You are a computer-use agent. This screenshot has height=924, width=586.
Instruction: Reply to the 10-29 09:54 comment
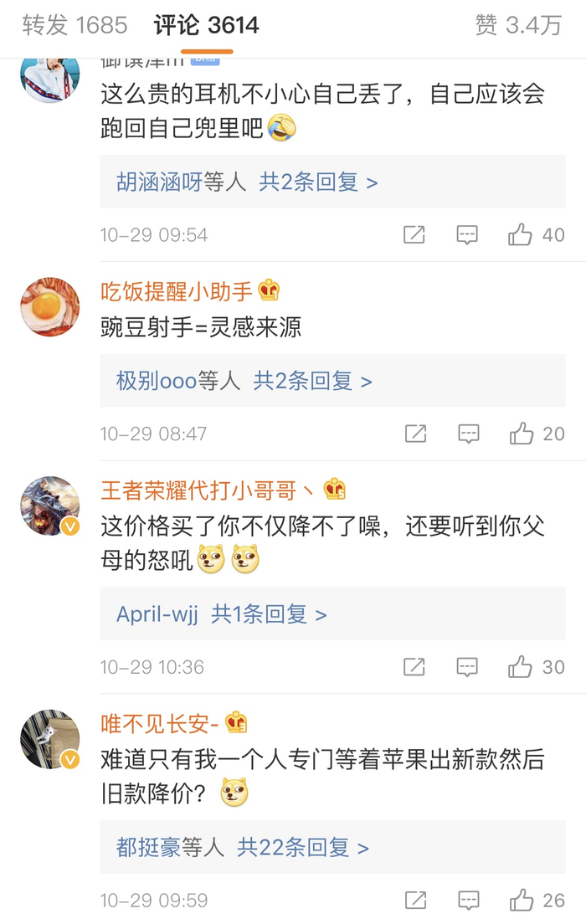(467, 235)
